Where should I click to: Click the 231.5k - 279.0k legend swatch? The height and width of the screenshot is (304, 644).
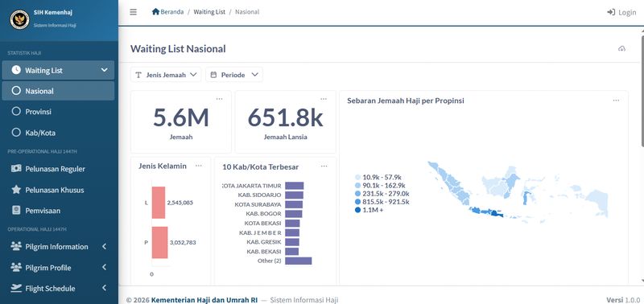coord(357,194)
